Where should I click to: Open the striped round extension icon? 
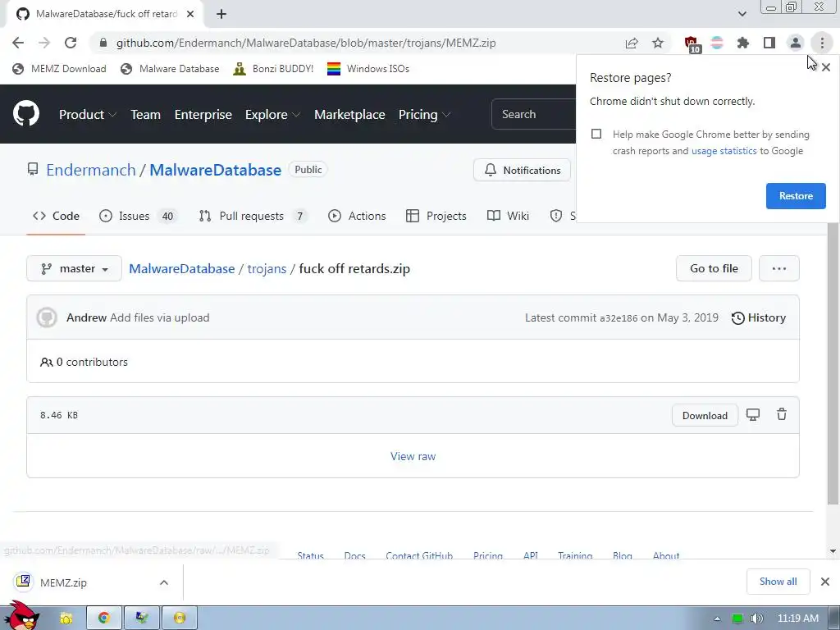pos(717,43)
